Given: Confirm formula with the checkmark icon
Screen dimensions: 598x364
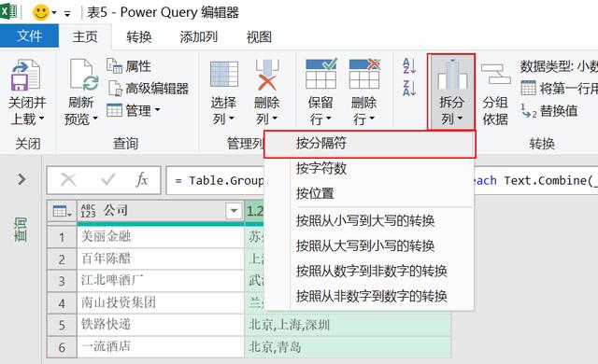Looking at the screenshot, I should tap(108, 179).
